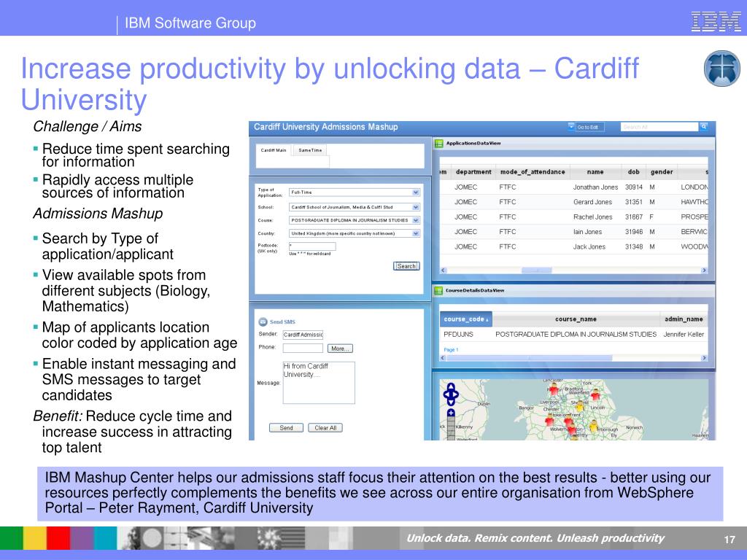Select the Iain Jones row

pos(573,231)
